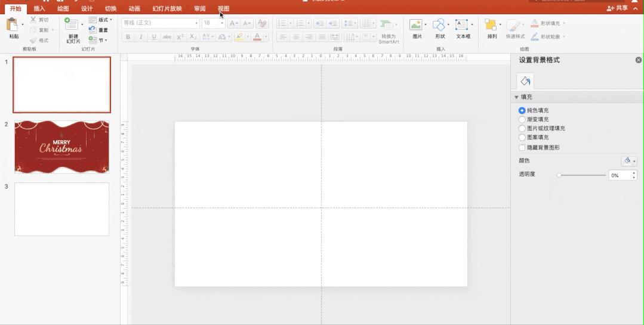This screenshot has width=644, height=325.
Task: Click the Fill paint bucket panel icon
Action: pos(525,81)
